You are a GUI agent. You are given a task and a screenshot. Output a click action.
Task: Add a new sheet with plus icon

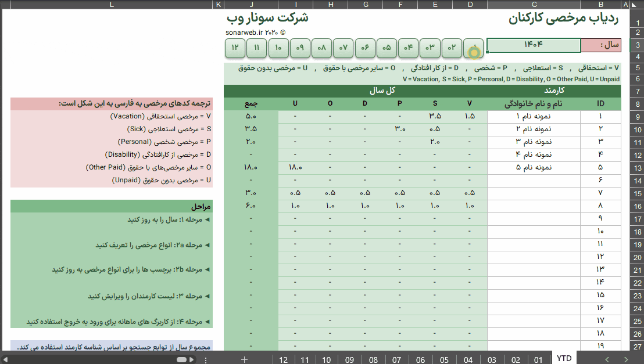244,359
